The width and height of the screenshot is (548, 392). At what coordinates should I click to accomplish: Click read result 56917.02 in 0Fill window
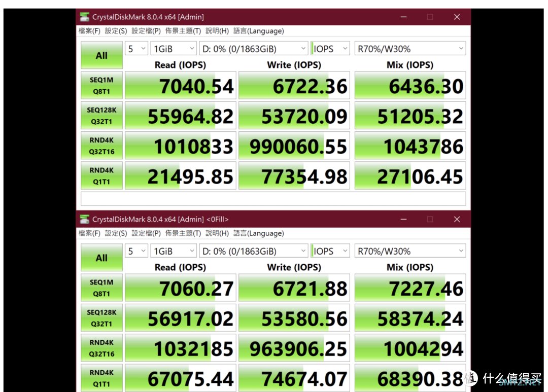tap(181, 317)
